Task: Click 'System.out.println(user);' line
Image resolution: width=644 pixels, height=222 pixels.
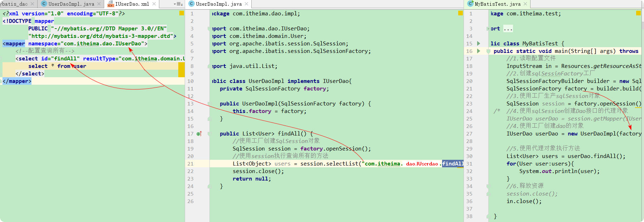Action: click(560, 171)
